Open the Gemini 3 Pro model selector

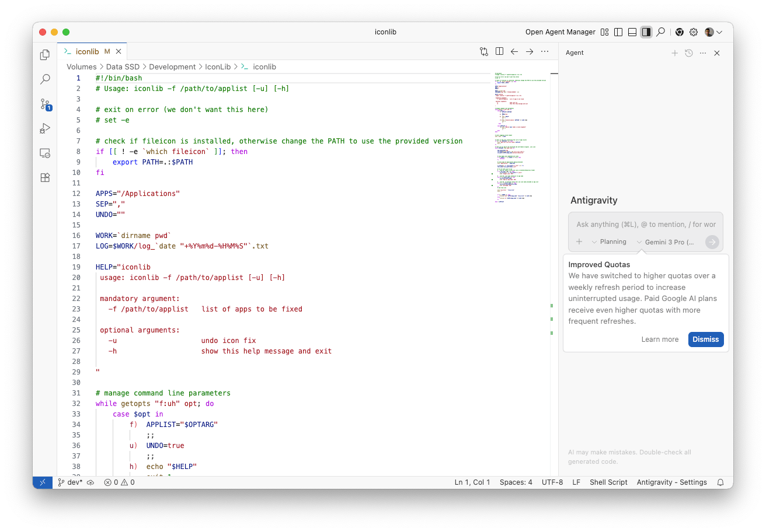point(666,242)
